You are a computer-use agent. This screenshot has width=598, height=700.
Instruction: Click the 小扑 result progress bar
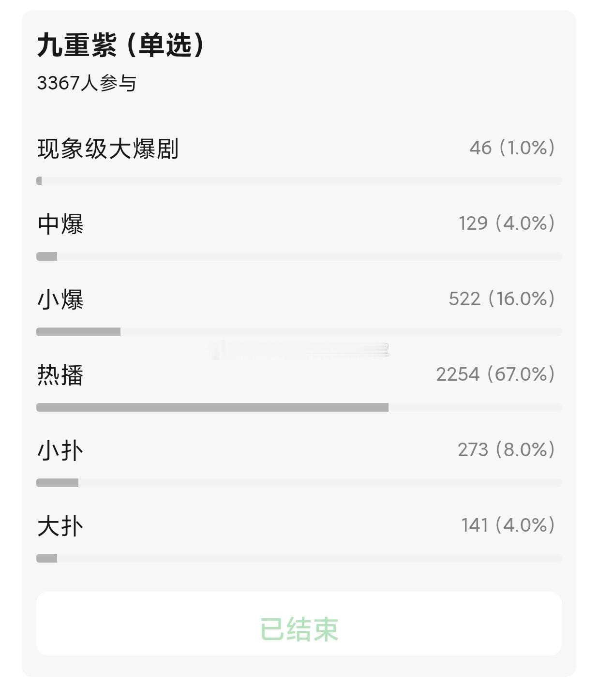(299, 483)
